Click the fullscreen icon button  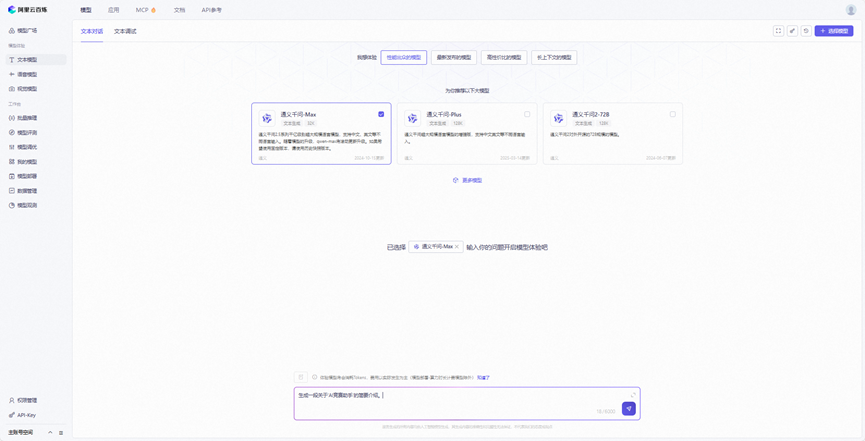click(x=778, y=31)
